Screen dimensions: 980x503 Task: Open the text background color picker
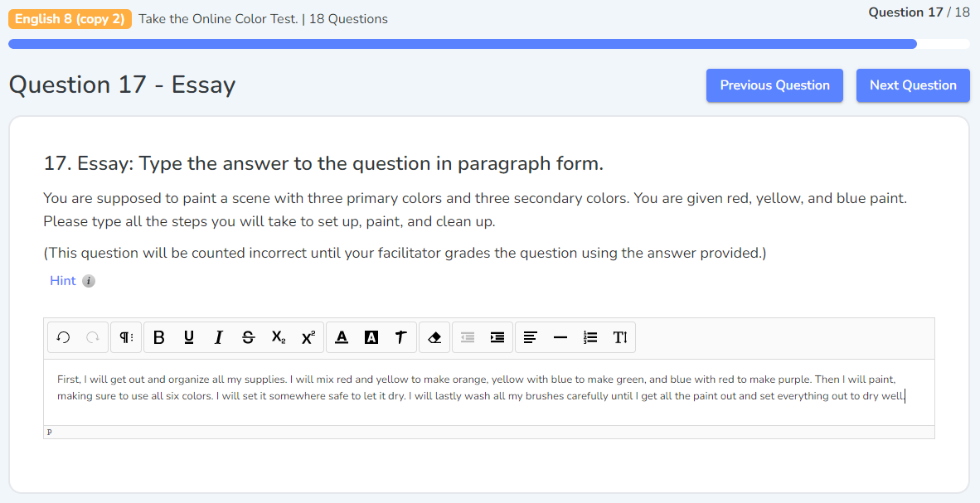click(x=371, y=337)
